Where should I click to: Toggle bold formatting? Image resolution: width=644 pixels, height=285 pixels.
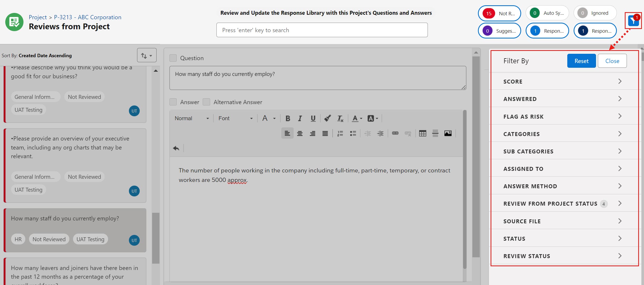tap(288, 118)
